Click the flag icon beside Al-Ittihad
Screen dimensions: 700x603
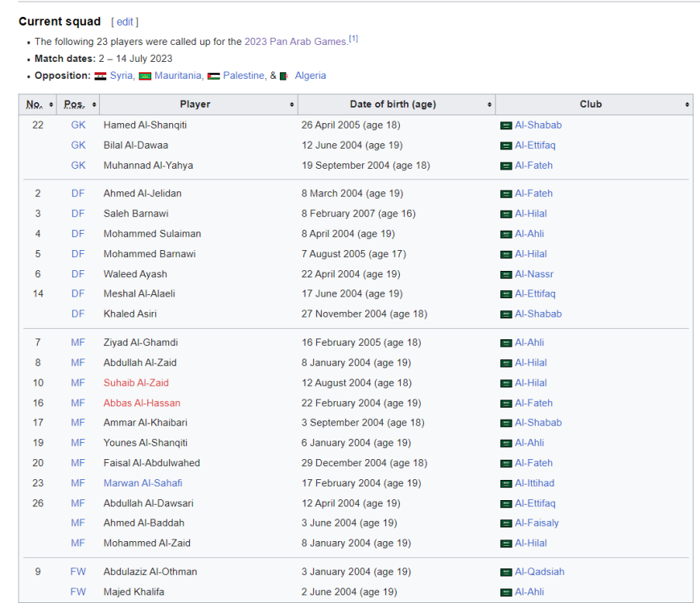tap(506, 484)
